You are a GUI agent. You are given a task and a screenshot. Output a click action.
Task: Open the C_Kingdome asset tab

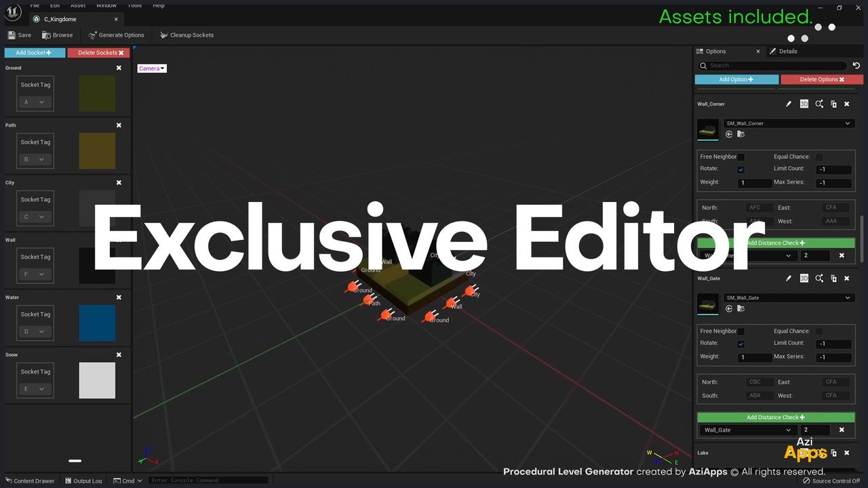coord(76,19)
